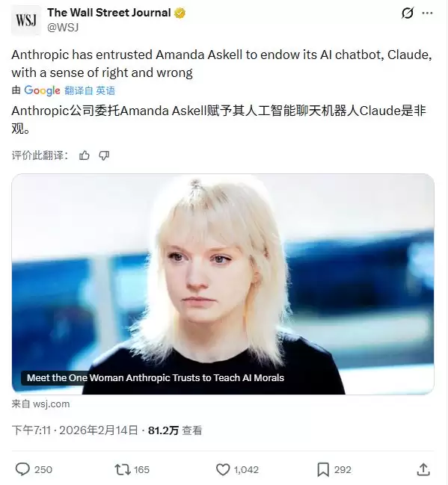This screenshot has width=448, height=485.
Task: Click the 下午7:11 2026年2月14日 timestamp
Action: pyautogui.click(x=75, y=430)
